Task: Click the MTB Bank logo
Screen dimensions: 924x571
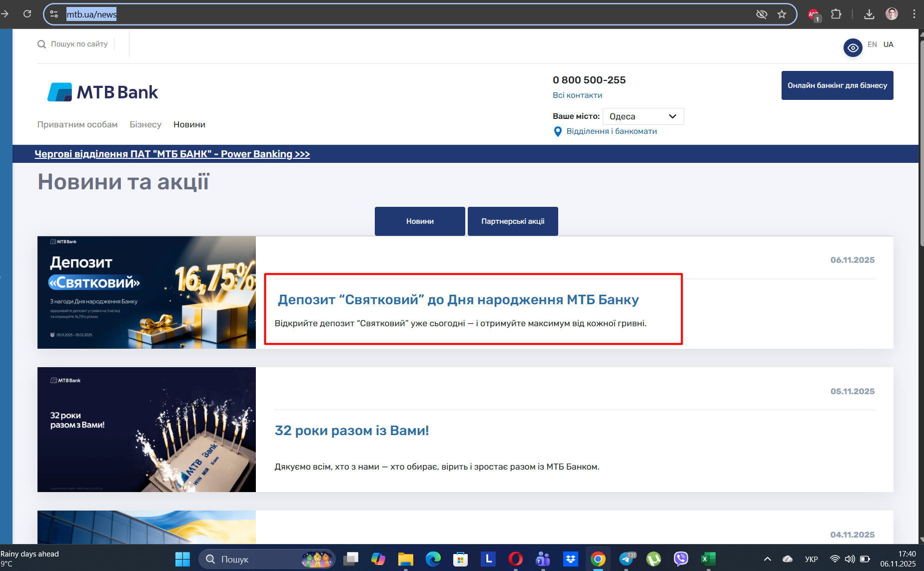Action: pyautogui.click(x=103, y=92)
